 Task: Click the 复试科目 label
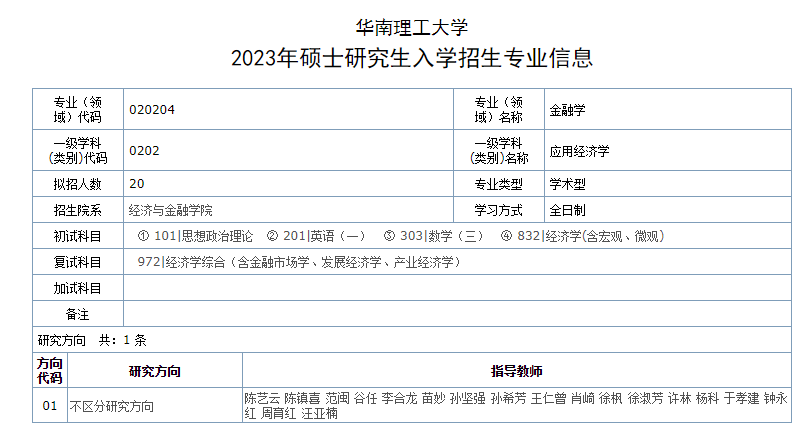pyautogui.click(x=78, y=262)
